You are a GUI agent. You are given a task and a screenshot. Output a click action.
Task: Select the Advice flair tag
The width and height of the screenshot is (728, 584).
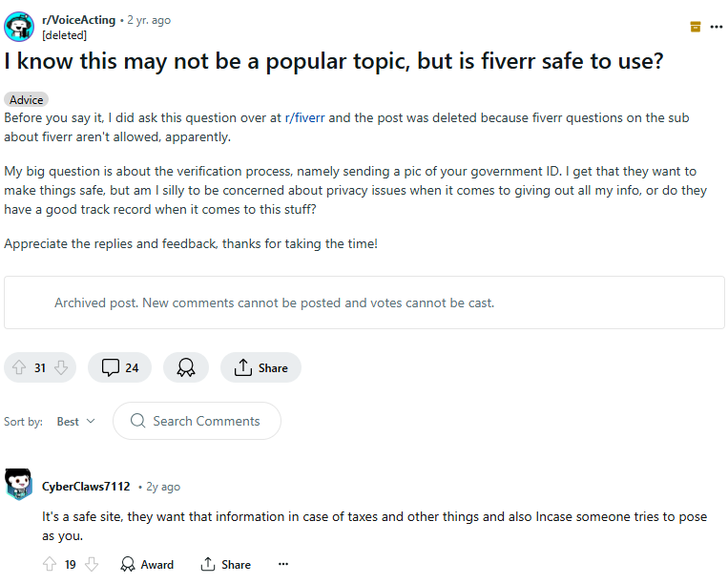click(x=27, y=99)
